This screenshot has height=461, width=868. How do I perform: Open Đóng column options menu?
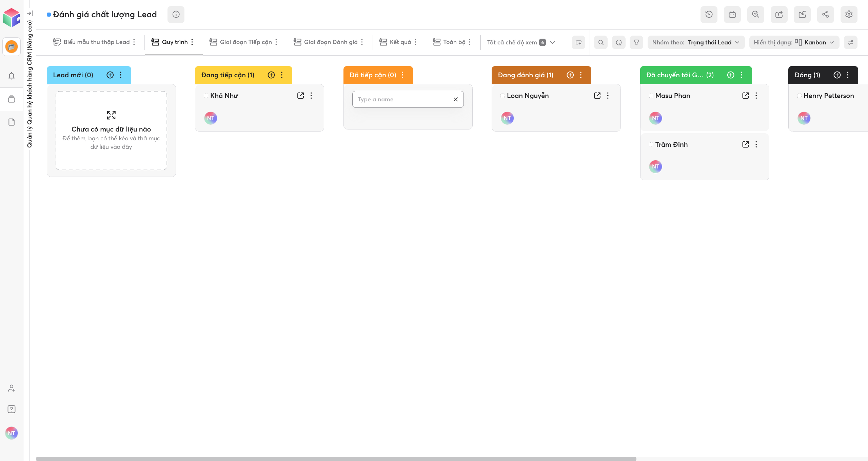point(848,75)
